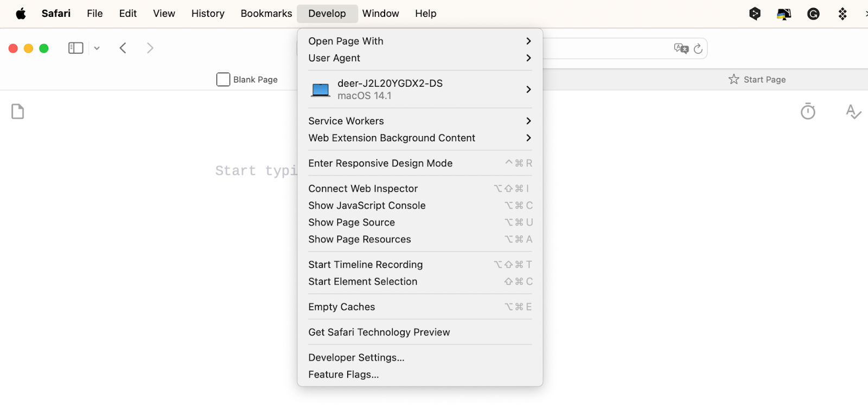Screen dimensions: 868x420
Task: Open the Bookmarks menu
Action: [266, 14]
